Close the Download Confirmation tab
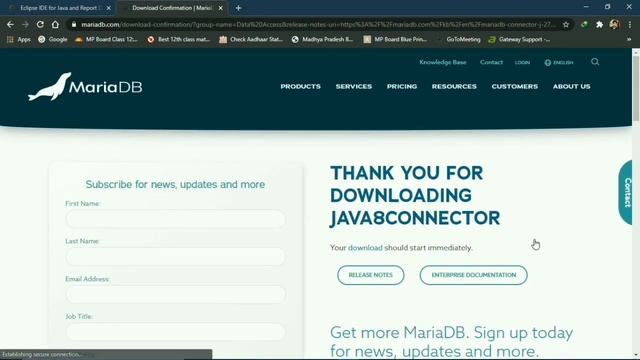This screenshot has width=640, height=360. [220, 8]
